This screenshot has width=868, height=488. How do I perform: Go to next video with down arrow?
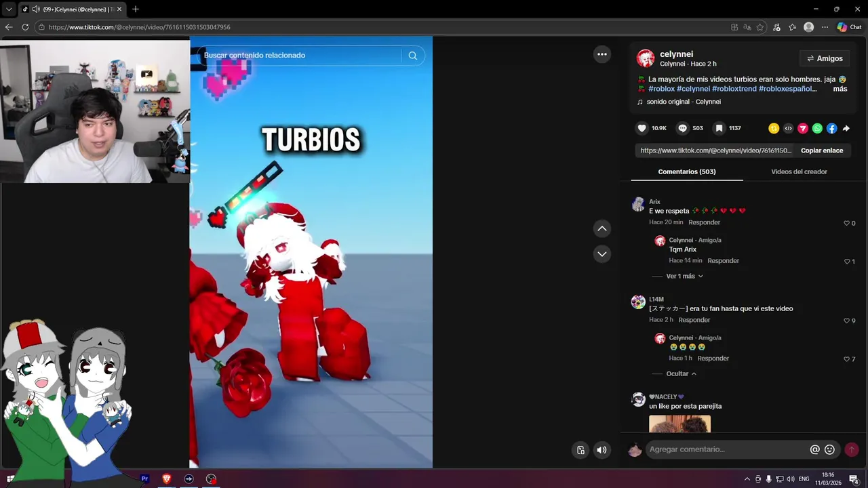click(x=602, y=254)
